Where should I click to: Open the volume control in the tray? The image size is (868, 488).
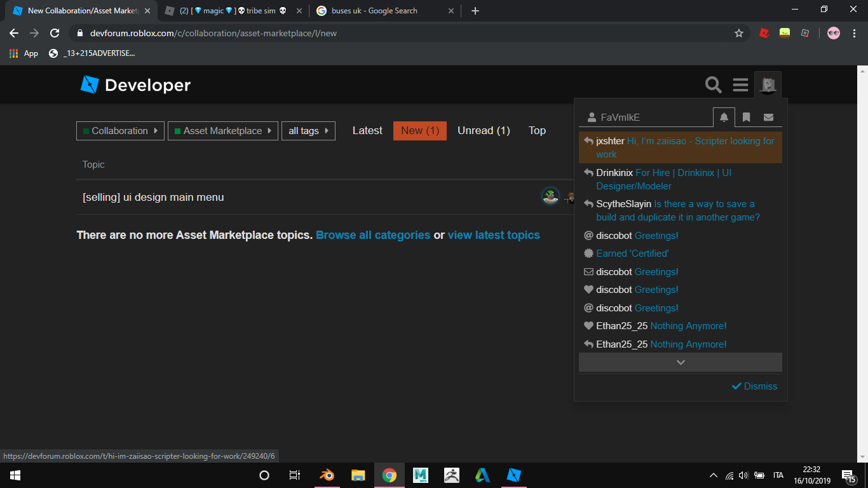point(743,475)
